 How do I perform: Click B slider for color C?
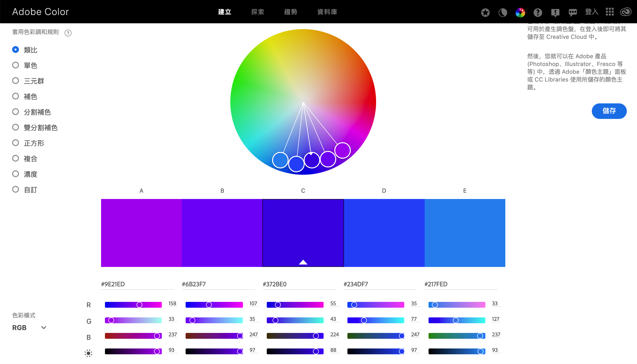click(x=295, y=336)
